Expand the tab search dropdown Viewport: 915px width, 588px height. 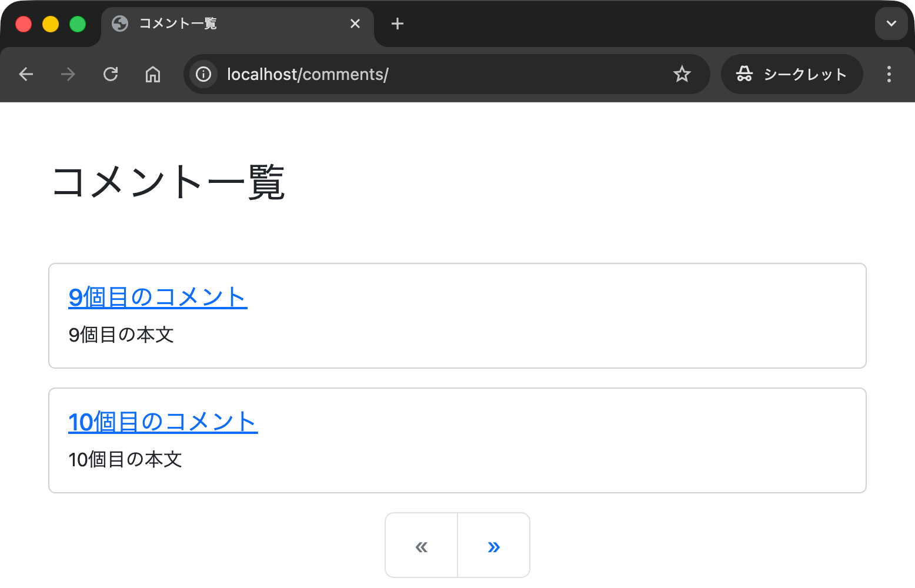click(891, 24)
